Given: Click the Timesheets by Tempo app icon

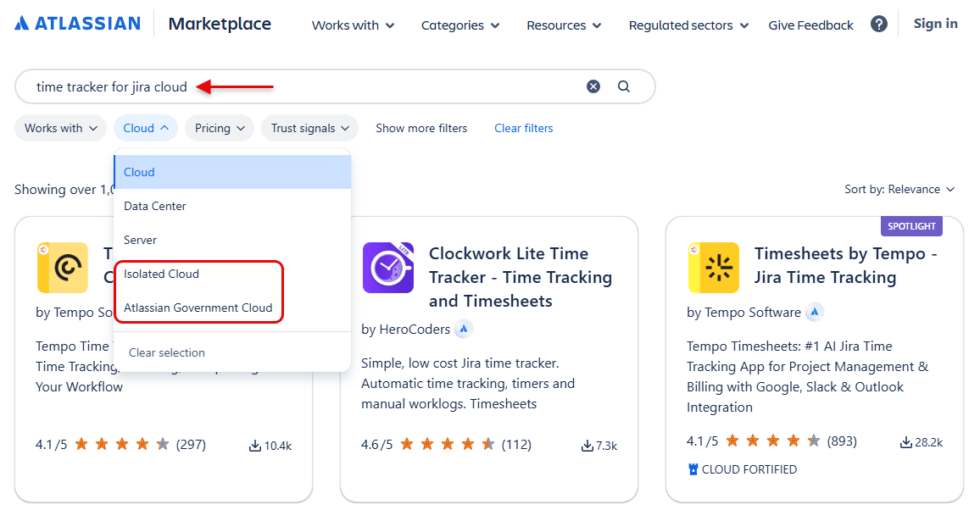Looking at the screenshot, I should (714, 268).
